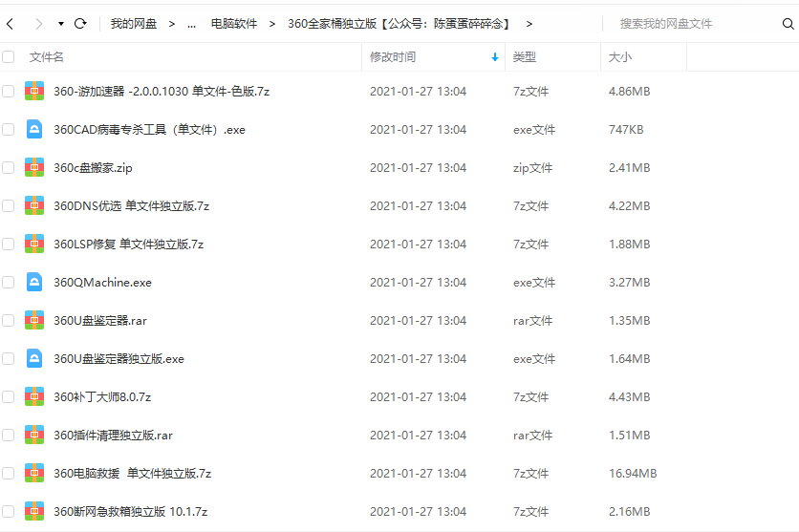
Task: Check the box for 360CAD病毒专杀工具 exe
Action: pyautogui.click(x=9, y=129)
